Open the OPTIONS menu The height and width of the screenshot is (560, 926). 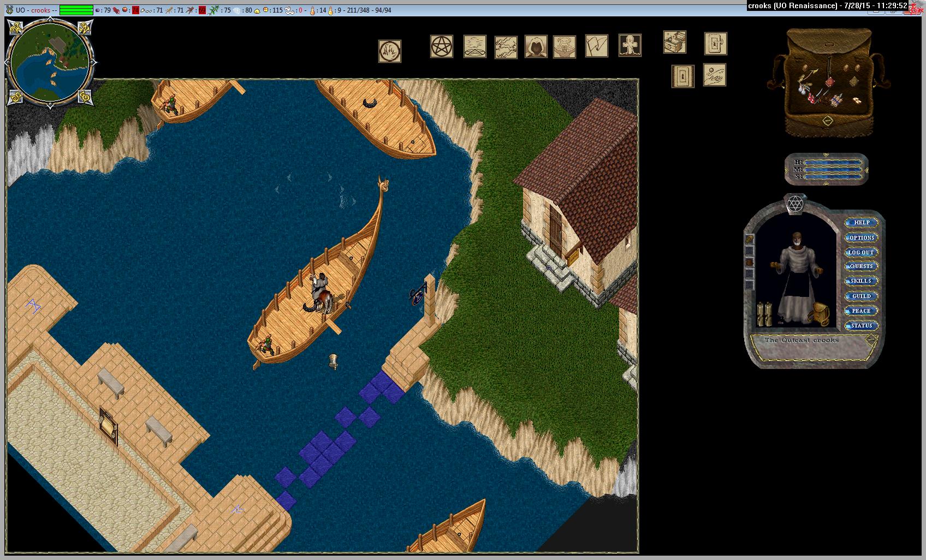click(862, 237)
